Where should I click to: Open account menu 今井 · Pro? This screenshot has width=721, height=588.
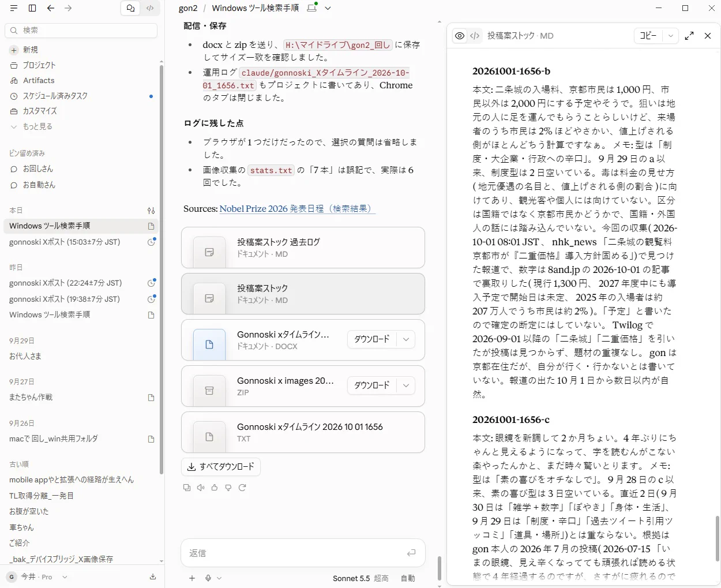tap(37, 576)
